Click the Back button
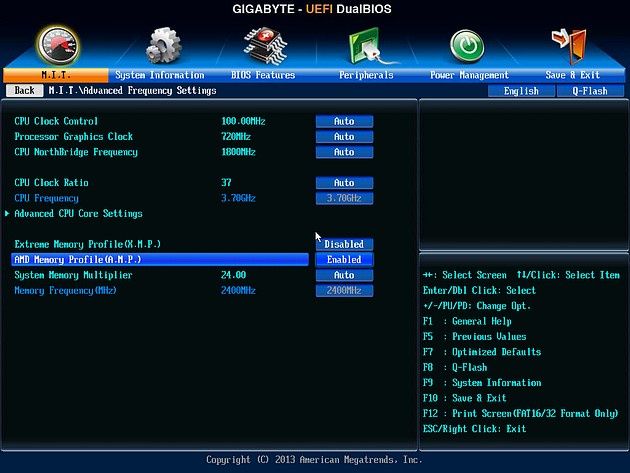Image resolution: width=630 pixels, height=473 pixels. (25, 90)
